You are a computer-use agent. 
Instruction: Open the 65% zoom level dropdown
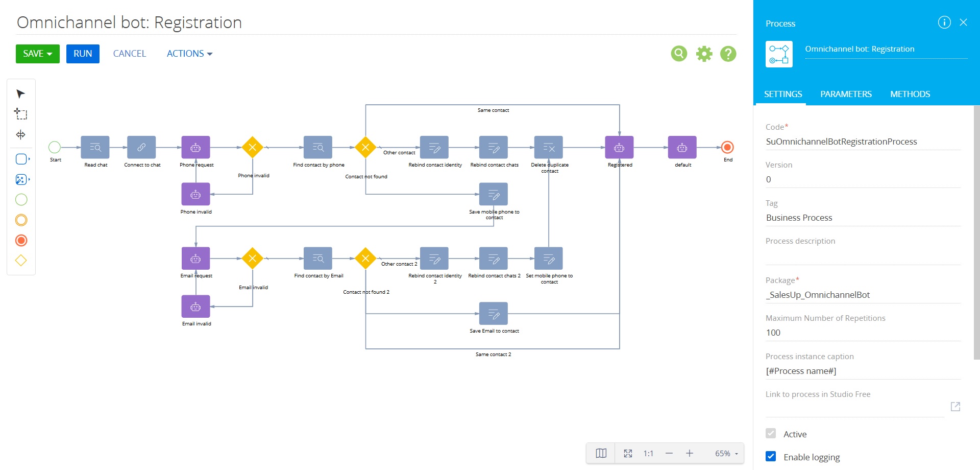click(727, 454)
